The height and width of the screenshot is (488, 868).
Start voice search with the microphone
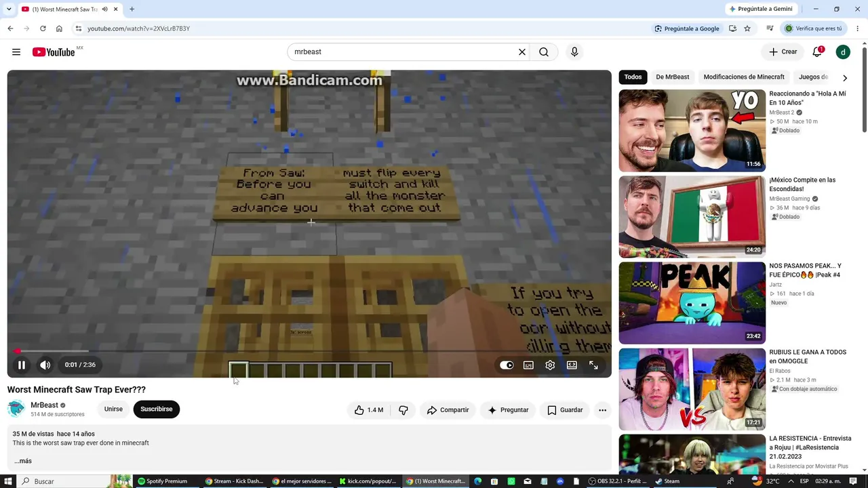(574, 52)
